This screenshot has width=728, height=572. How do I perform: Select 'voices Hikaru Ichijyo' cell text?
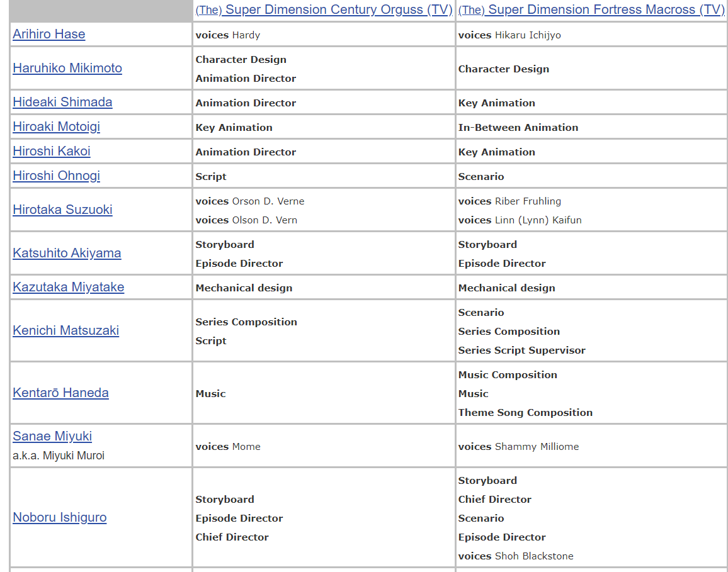[x=509, y=35]
